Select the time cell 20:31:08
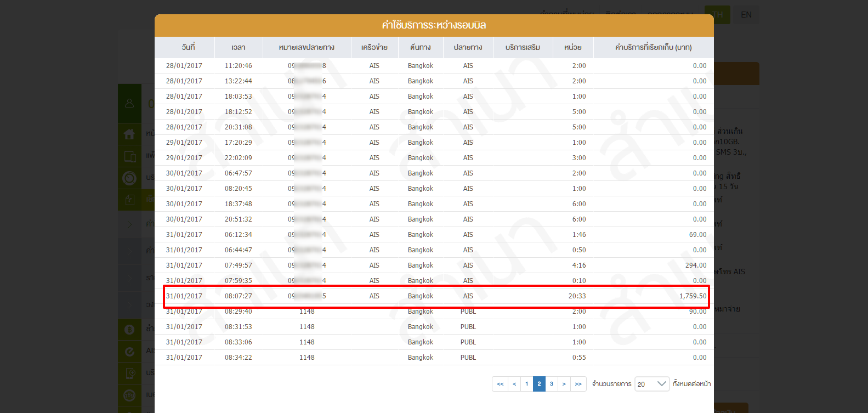 pyautogui.click(x=239, y=127)
